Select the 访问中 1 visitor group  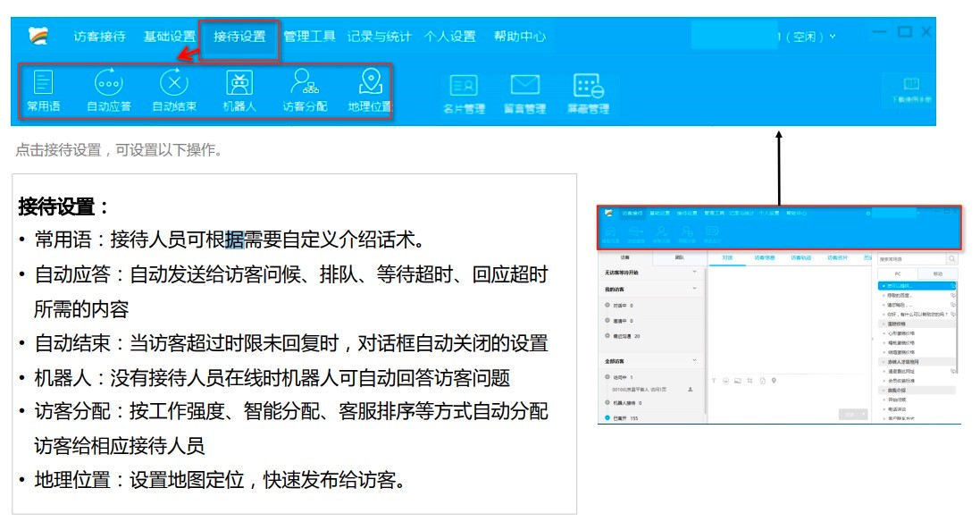619,377
